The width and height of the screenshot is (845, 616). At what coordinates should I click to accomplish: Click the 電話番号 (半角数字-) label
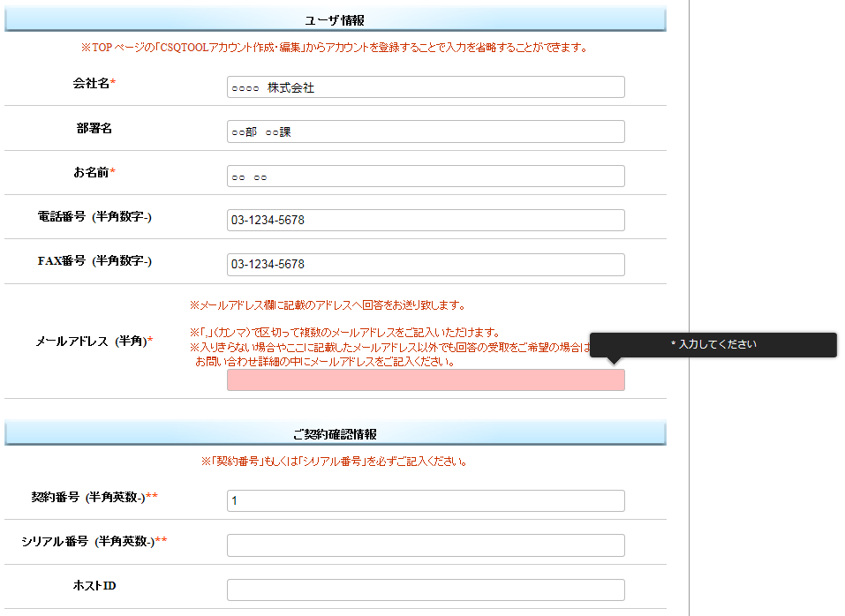coord(94,217)
